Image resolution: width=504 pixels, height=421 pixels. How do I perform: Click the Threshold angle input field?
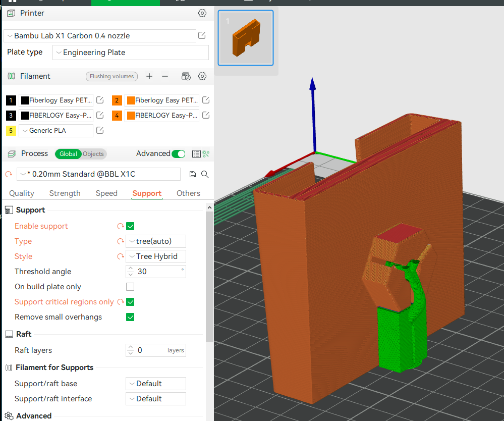156,272
